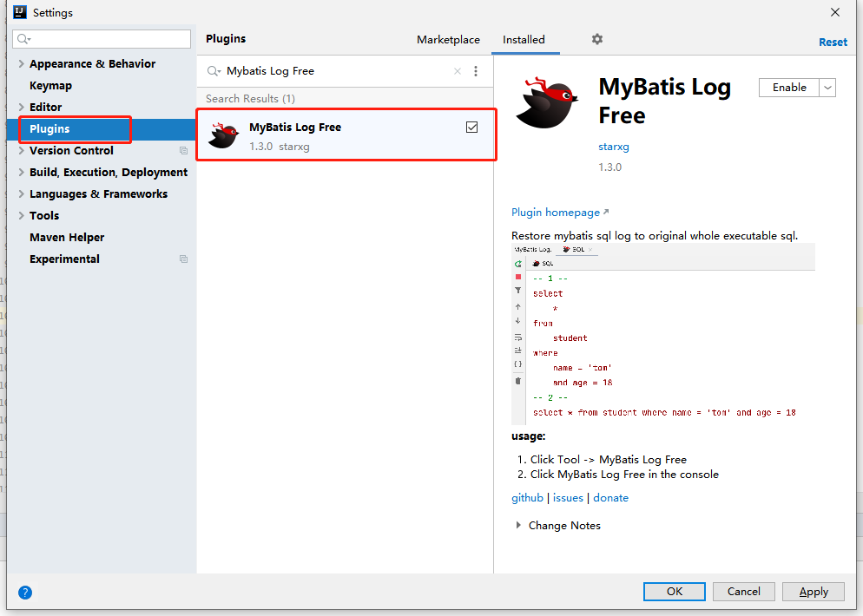This screenshot has height=616, width=863.
Task: Open plugin search options menu (three dots)
Action: click(476, 71)
